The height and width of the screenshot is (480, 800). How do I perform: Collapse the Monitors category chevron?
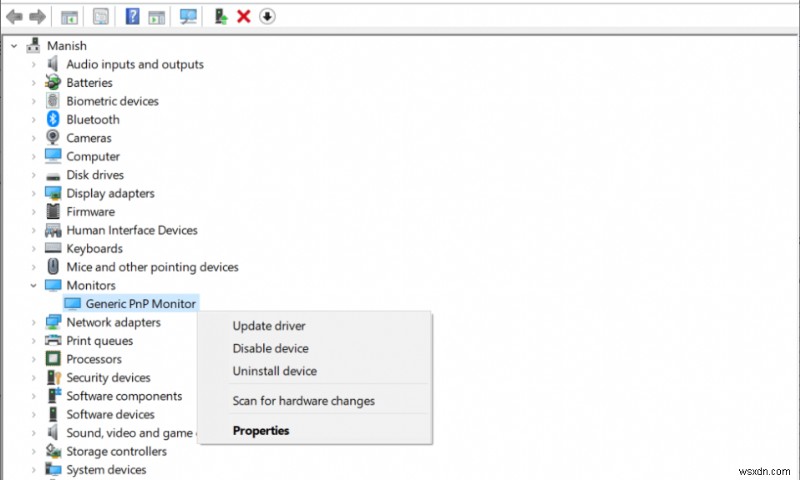point(34,286)
